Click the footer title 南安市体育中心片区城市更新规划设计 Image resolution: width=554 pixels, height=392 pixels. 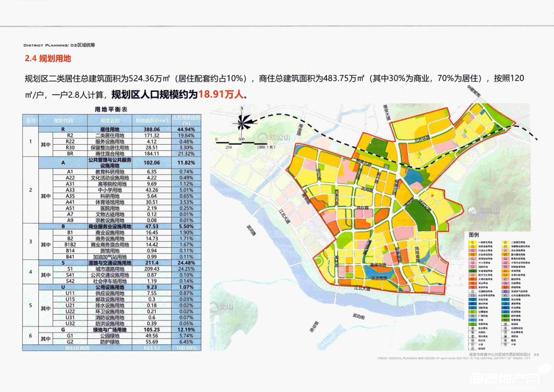[499, 354]
